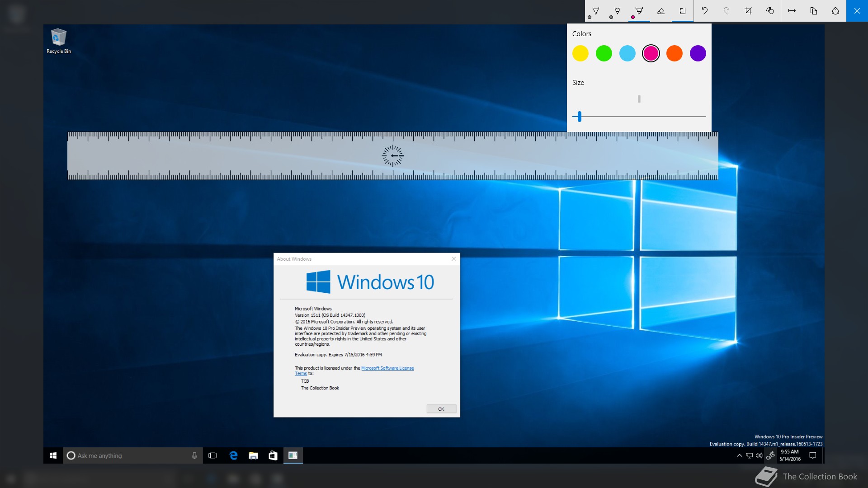Close the About Windows dialog
The width and height of the screenshot is (868, 488).
tap(454, 259)
